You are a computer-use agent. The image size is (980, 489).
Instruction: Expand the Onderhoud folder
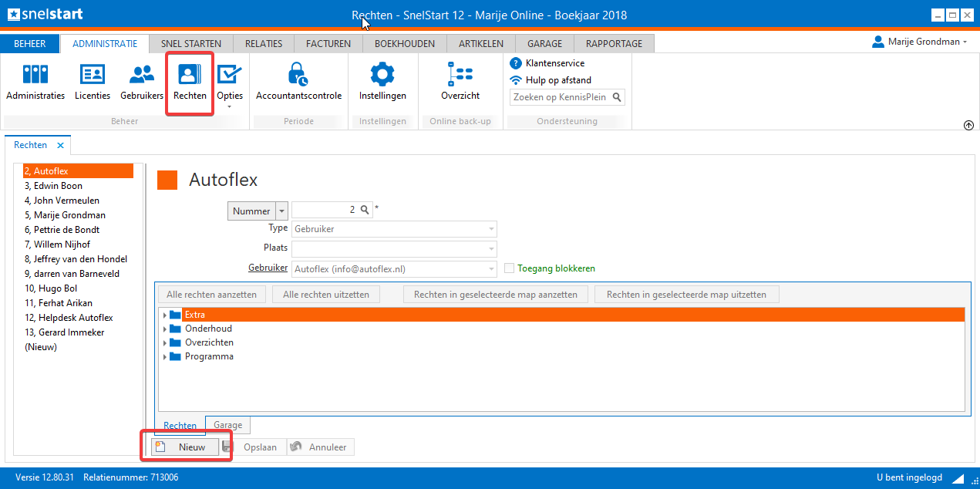(x=164, y=329)
